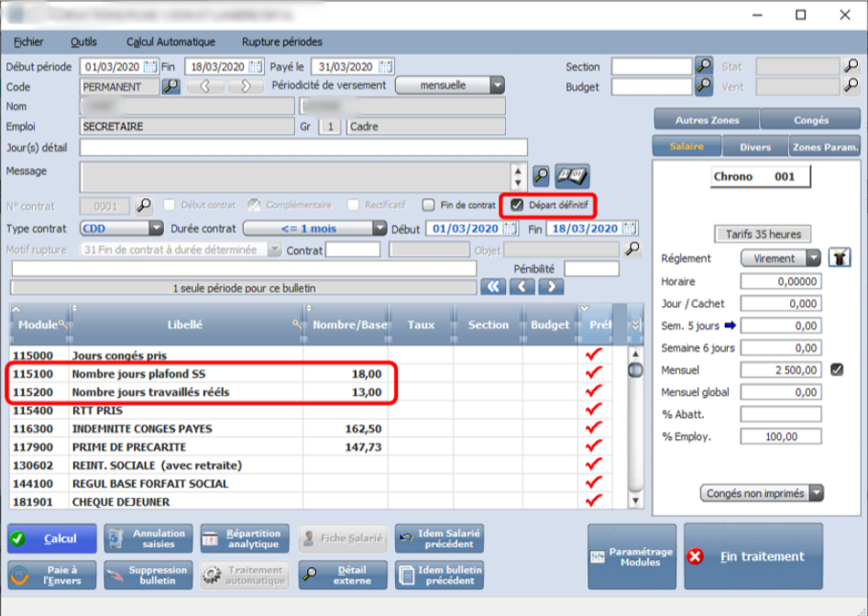The image size is (868, 616).
Task: Open calendar picker for Début période date
Action: (150, 67)
